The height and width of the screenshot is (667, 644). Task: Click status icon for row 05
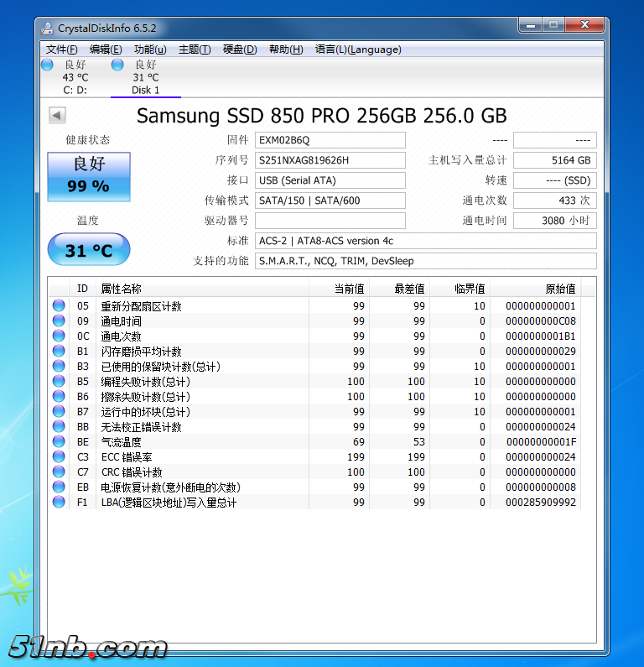[59, 305]
